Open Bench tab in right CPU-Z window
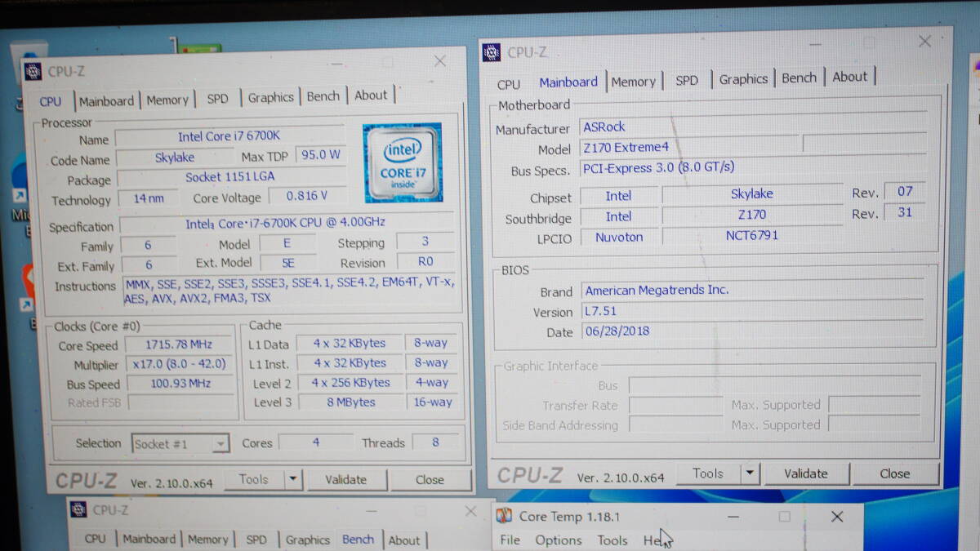This screenshot has height=551, width=980. [799, 78]
